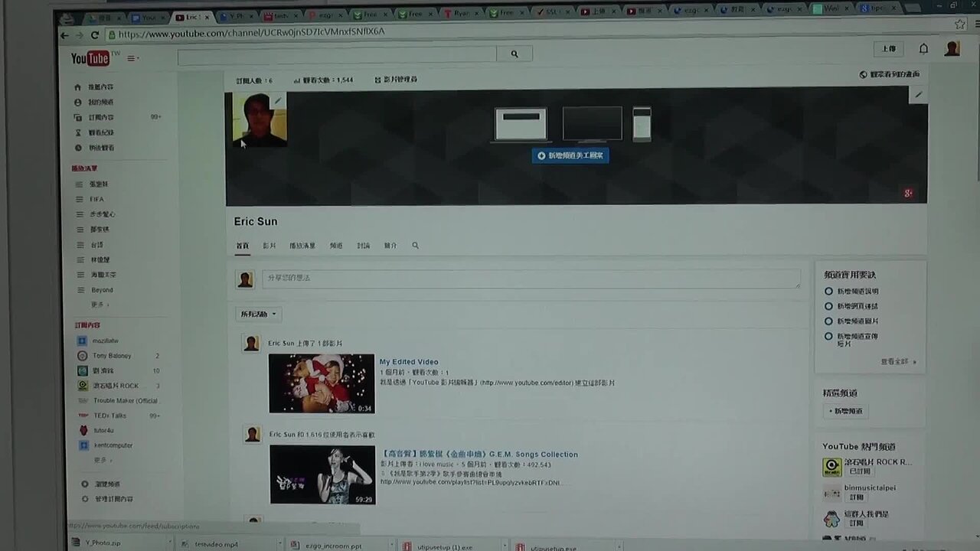Open Y_Photo.zip download item
The image size is (980, 551).
103,543
